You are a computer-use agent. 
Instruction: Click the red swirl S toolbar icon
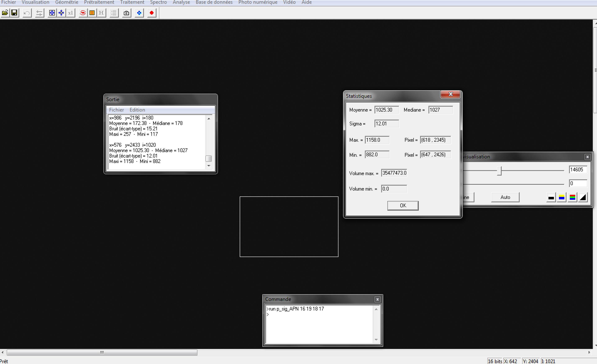(83, 13)
